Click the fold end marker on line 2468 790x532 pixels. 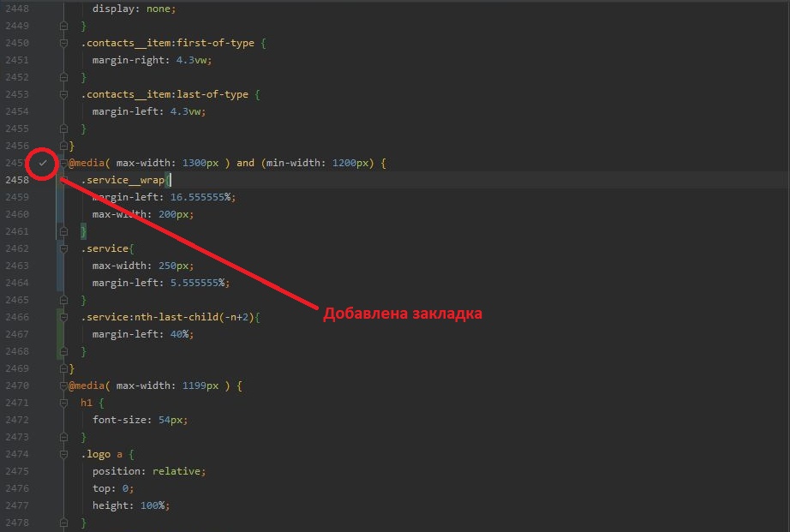pyautogui.click(x=63, y=351)
